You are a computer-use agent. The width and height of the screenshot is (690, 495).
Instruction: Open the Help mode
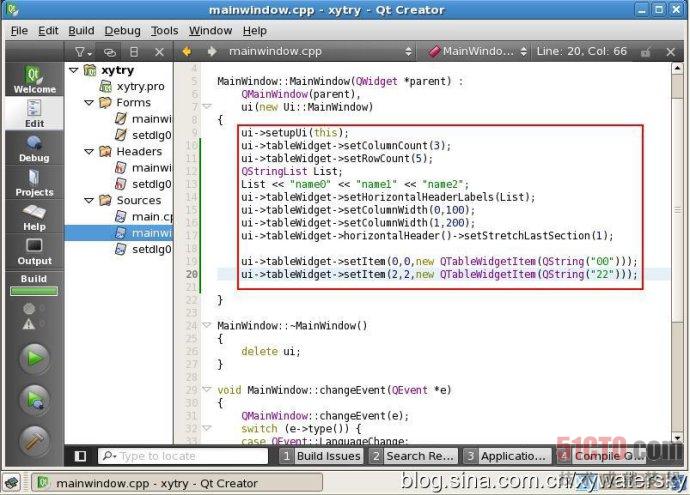(34, 216)
